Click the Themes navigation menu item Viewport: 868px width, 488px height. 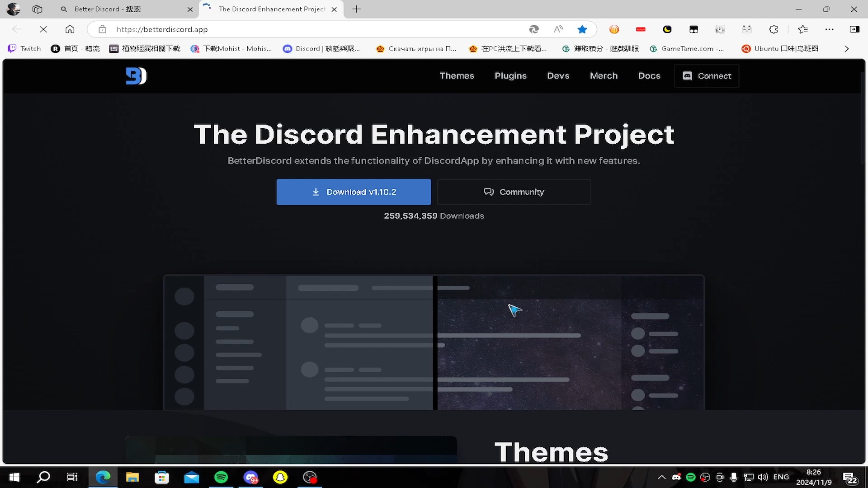point(457,75)
